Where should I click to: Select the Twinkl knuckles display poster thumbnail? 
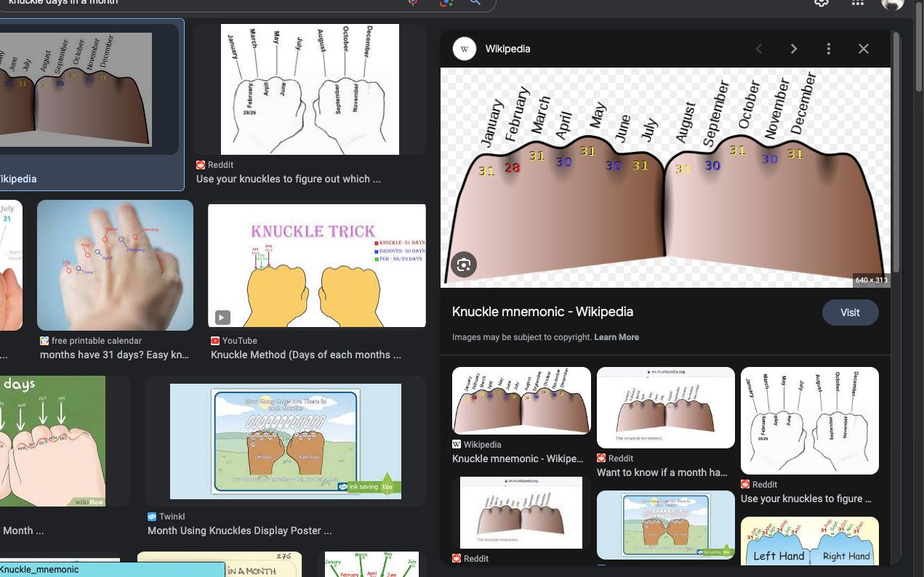[285, 441]
